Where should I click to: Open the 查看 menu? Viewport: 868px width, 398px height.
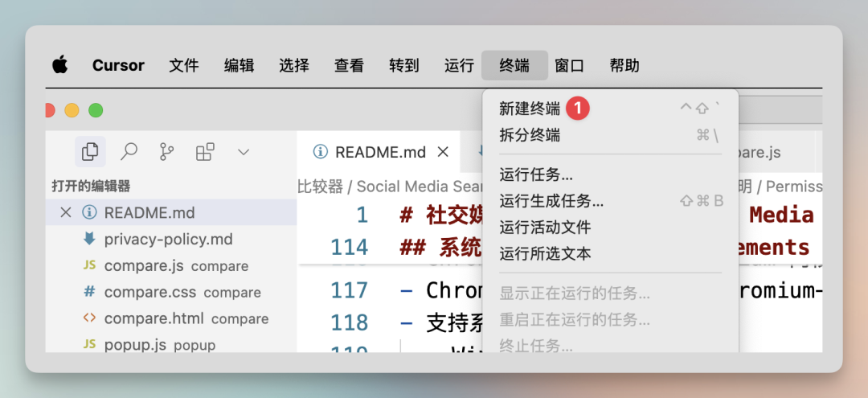350,65
